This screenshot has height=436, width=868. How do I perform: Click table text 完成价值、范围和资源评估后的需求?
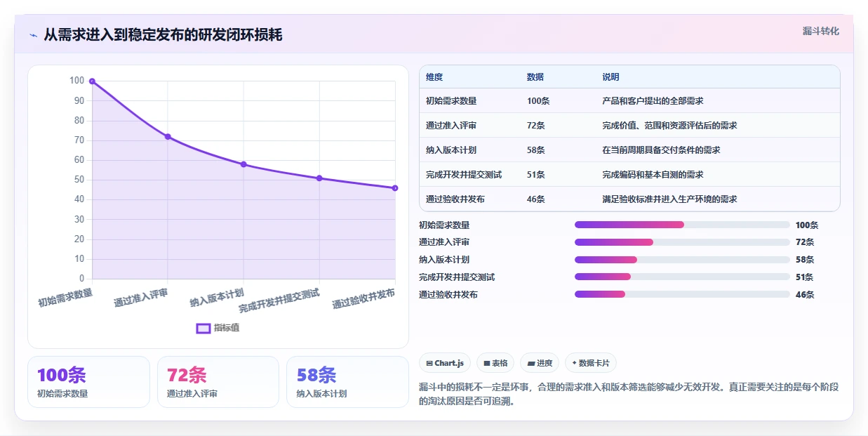pos(669,126)
